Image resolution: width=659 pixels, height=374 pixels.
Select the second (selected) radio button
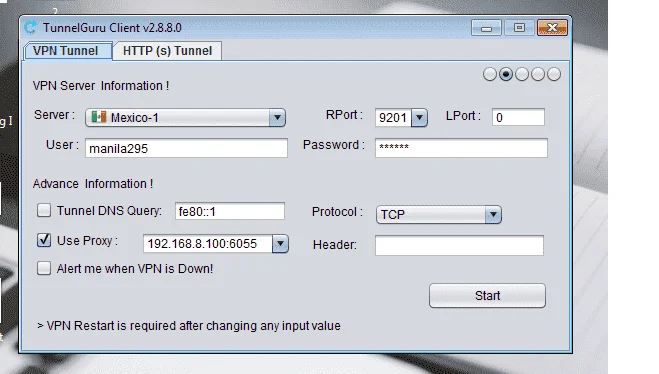pyautogui.click(x=506, y=74)
